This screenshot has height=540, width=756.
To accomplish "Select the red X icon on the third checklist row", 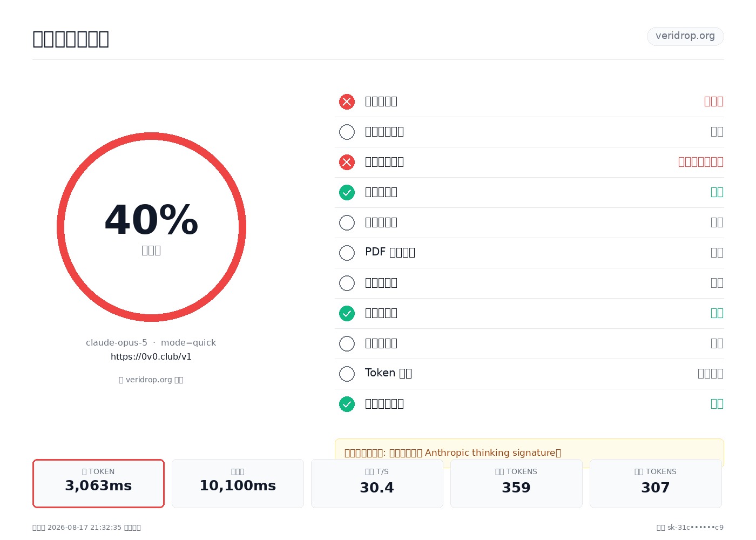I will (347, 162).
